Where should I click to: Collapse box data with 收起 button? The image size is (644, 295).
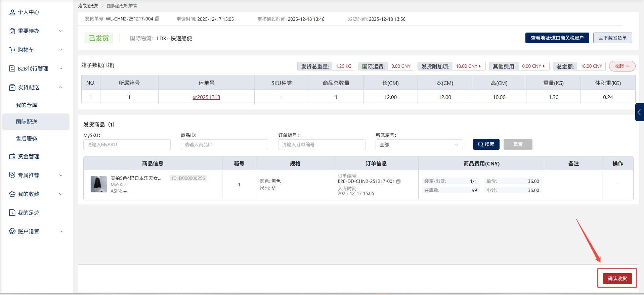(x=622, y=66)
